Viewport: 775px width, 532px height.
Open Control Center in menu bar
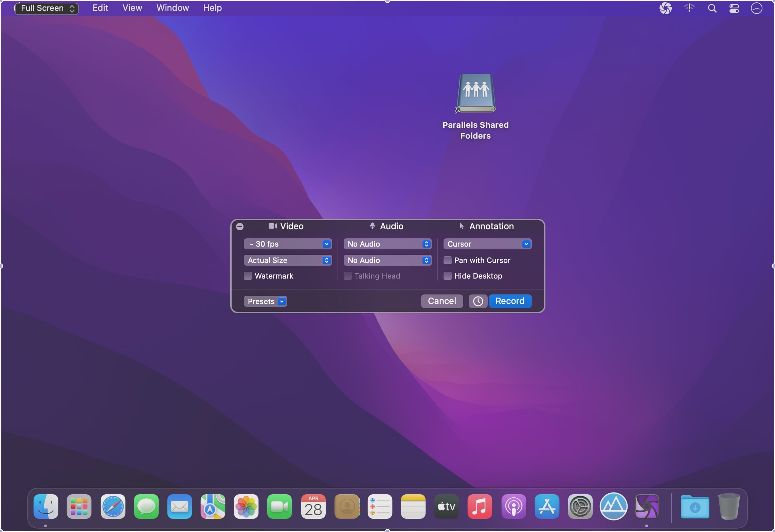tap(734, 8)
